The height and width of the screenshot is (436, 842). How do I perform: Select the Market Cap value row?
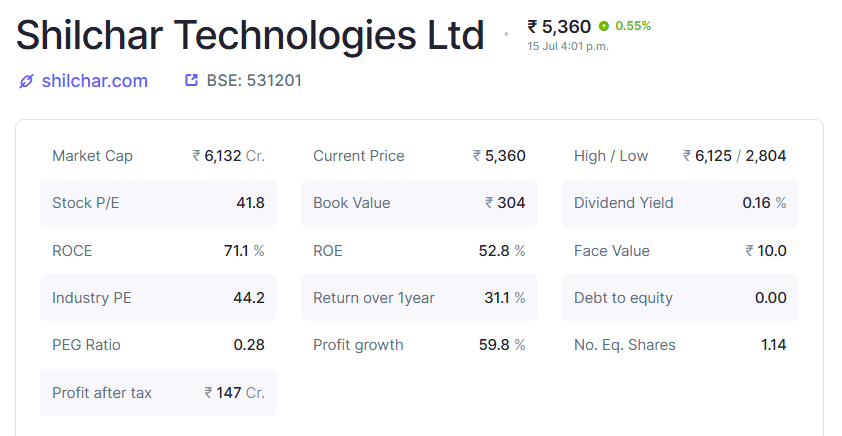point(158,156)
